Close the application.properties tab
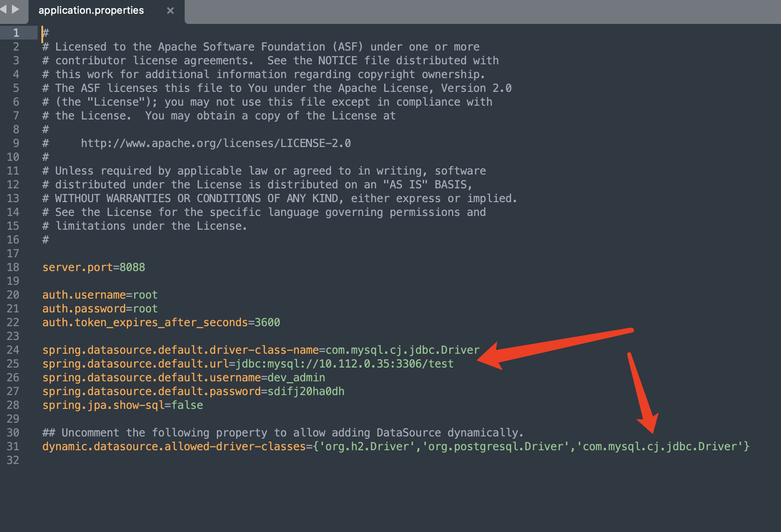This screenshot has height=532, width=781. 170,10
